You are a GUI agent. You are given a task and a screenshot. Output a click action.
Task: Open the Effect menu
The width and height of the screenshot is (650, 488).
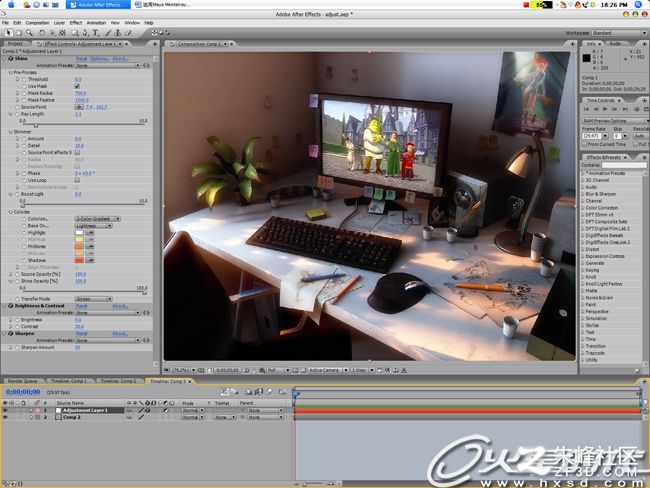(x=75, y=23)
